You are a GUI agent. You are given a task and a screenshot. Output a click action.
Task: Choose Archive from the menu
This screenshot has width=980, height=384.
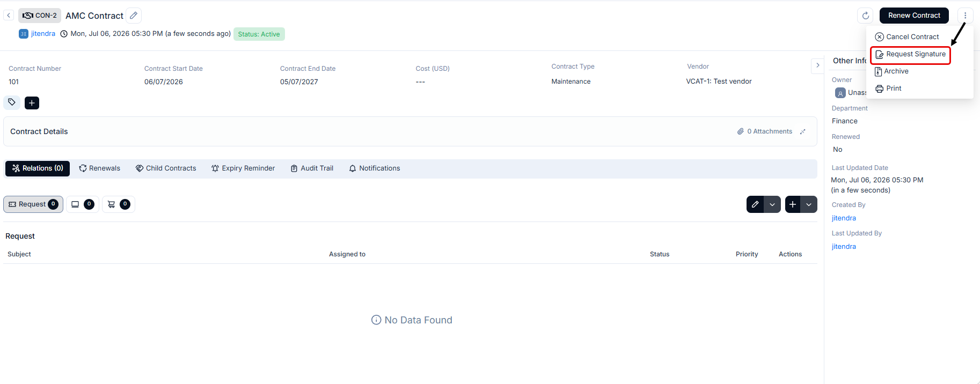coord(892,71)
